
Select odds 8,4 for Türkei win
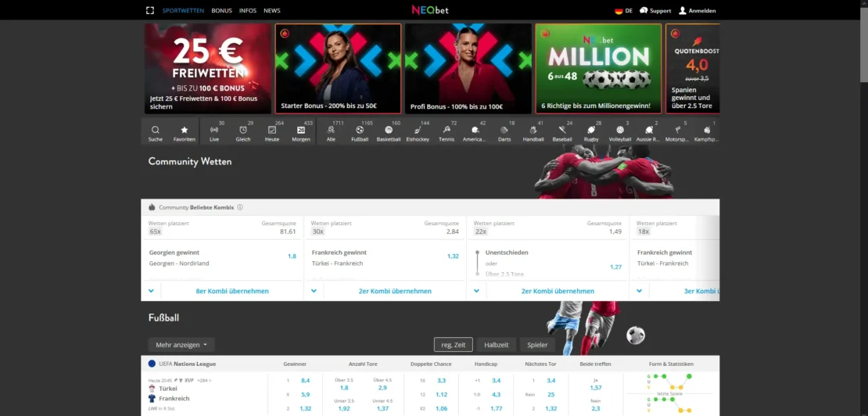point(305,381)
